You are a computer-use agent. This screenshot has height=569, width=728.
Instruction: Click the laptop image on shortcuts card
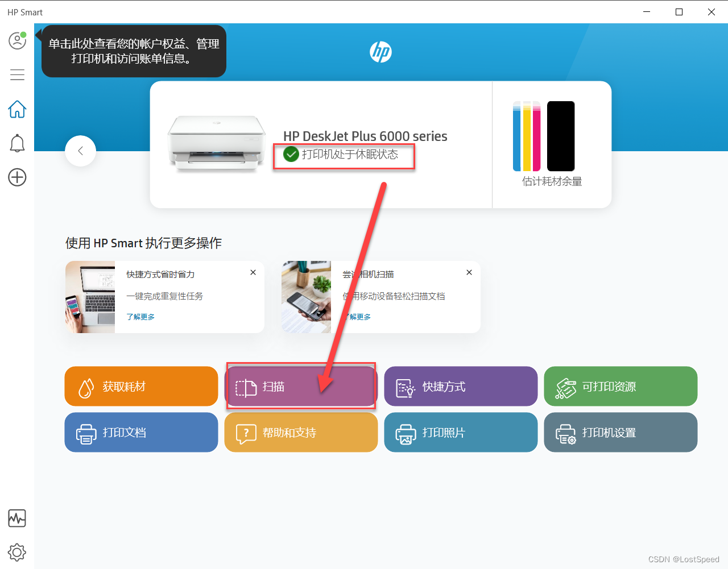[90, 297]
